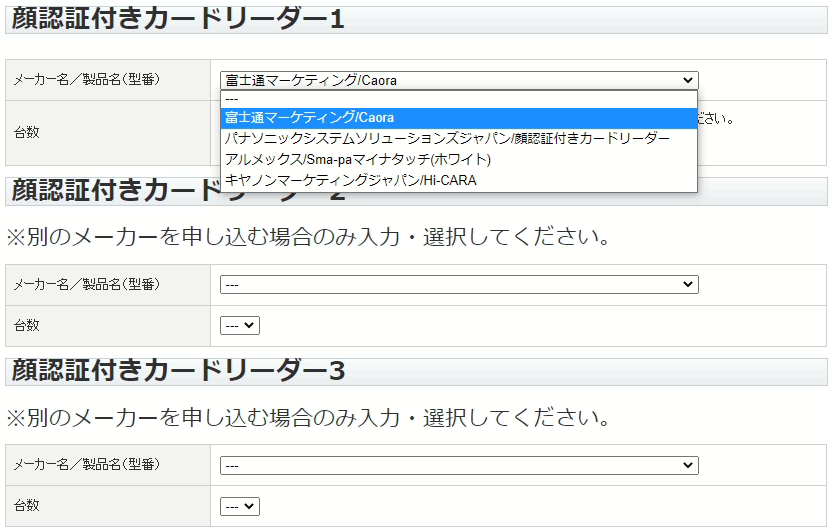Click the ※別のメーカー note under card reader 3
This screenshot has width=829, height=527.
pyautogui.click(x=309, y=416)
